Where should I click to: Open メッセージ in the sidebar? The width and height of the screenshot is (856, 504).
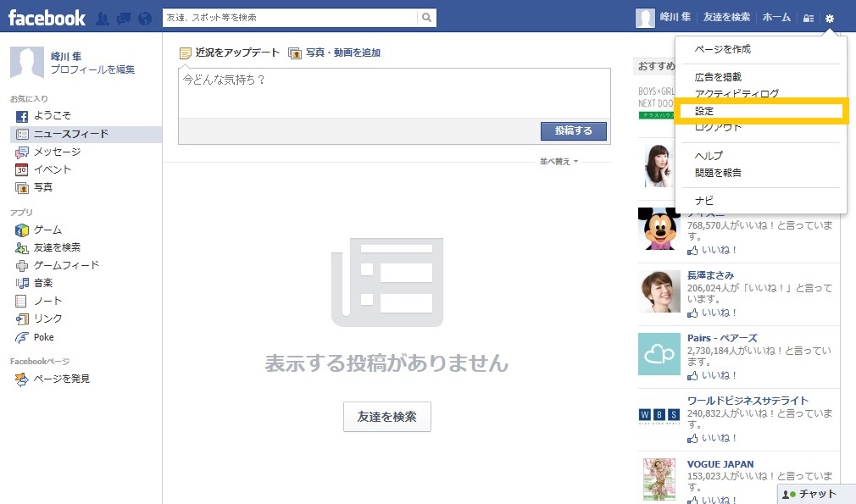pos(58,152)
